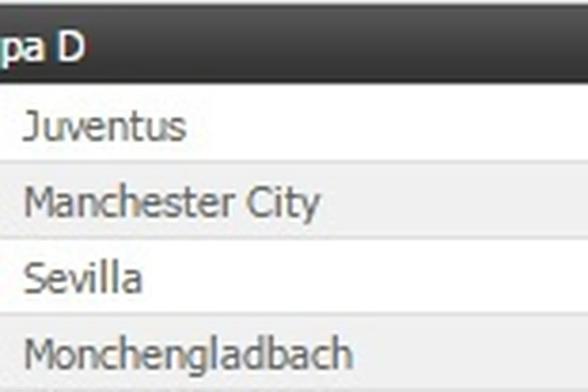Select the third team row, Sevilla
The height and width of the screenshot is (392, 588).
pos(83,278)
